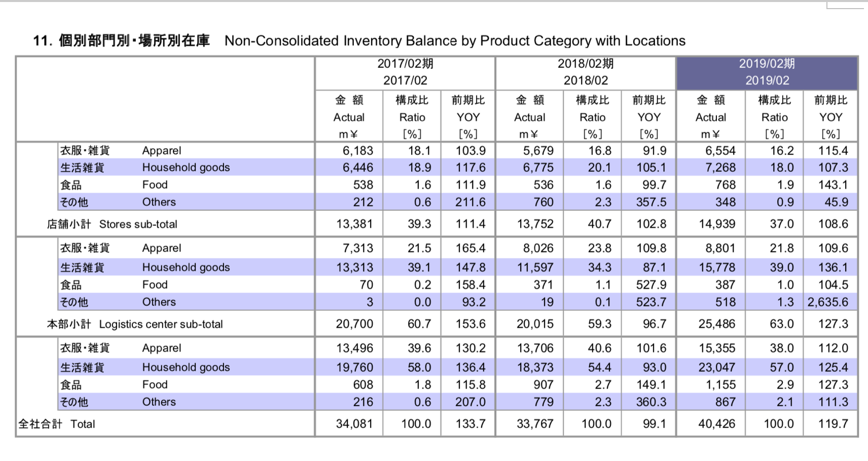Click the 2017/02 Actual column header

tap(349, 117)
